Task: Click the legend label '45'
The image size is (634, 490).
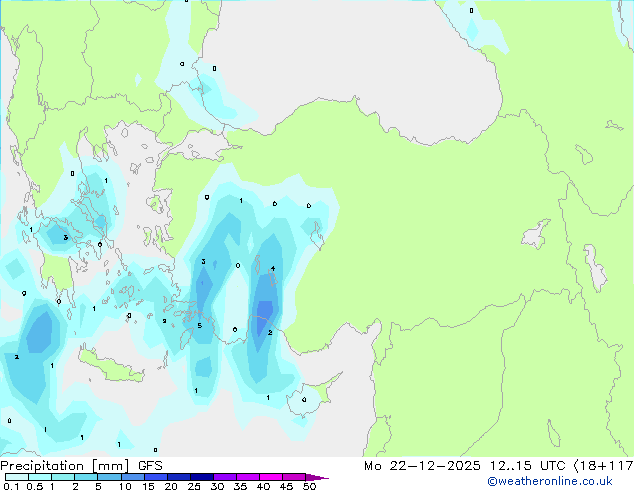Action: click(286, 486)
